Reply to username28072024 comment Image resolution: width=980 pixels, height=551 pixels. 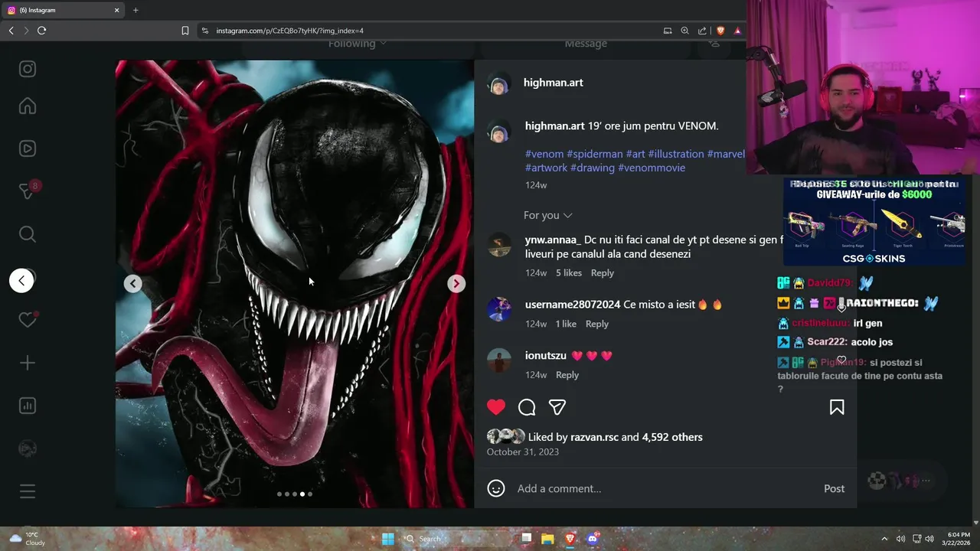(597, 324)
